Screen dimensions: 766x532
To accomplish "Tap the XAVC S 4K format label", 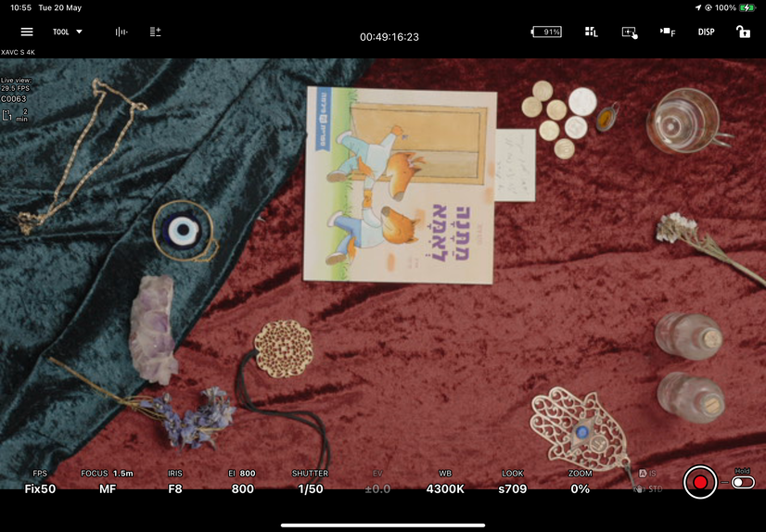I will pyautogui.click(x=18, y=52).
